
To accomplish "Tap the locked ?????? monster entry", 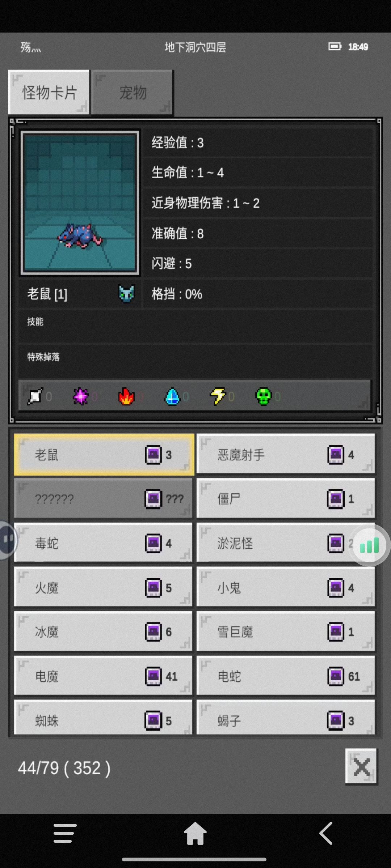I will [x=103, y=499].
